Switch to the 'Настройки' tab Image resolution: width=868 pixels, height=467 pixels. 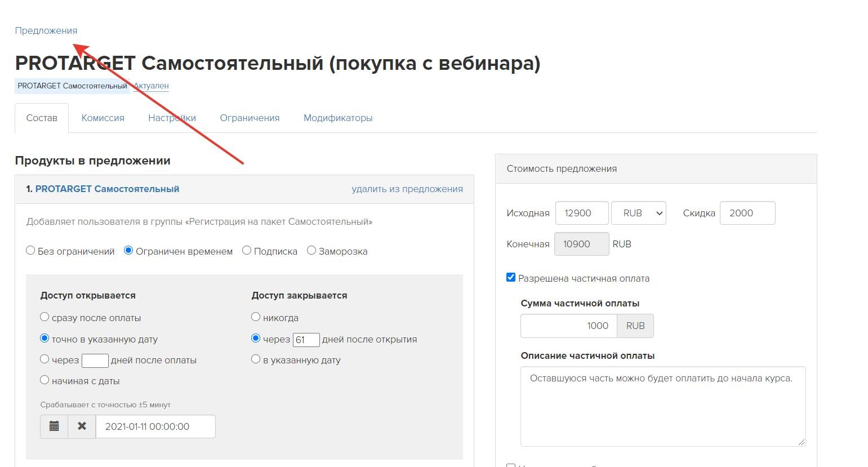point(172,118)
